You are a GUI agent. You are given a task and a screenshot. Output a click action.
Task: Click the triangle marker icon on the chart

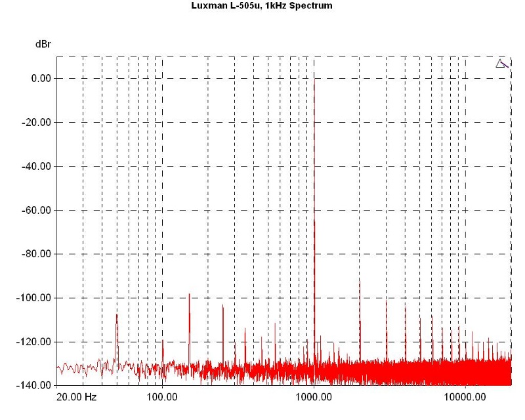point(501,64)
